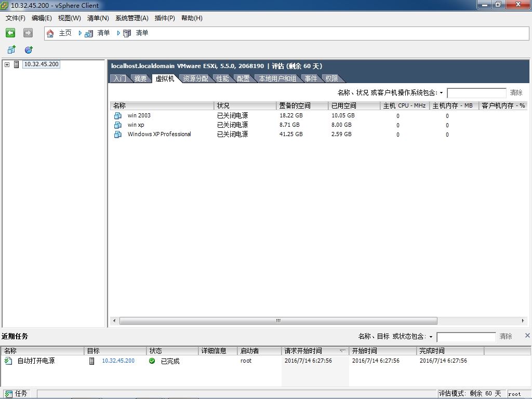
Task: Click the grey forward navigation arrow
Action: (28, 33)
